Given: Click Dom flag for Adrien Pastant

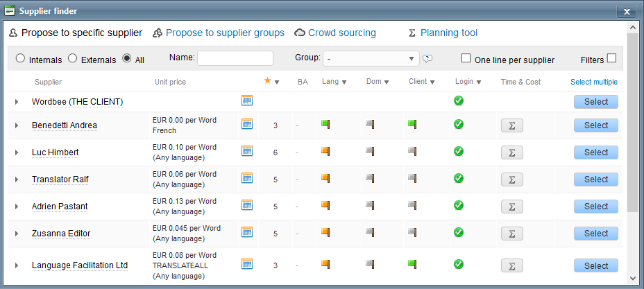Looking at the screenshot, I should point(370,205).
